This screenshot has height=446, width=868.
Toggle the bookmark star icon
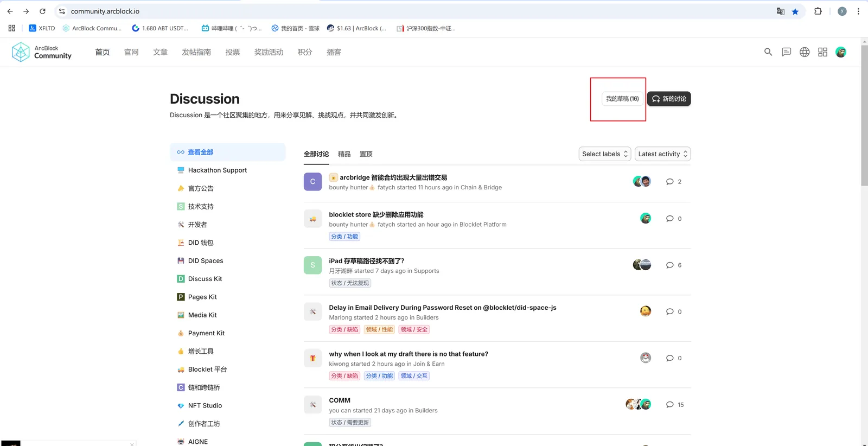[x=795, y=11]
